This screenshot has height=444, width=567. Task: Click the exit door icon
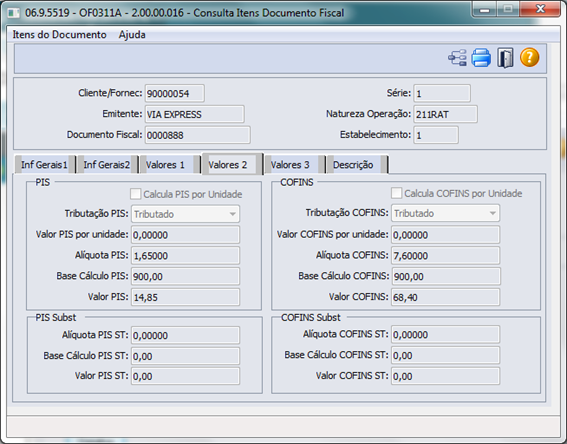tap(505, 58)
